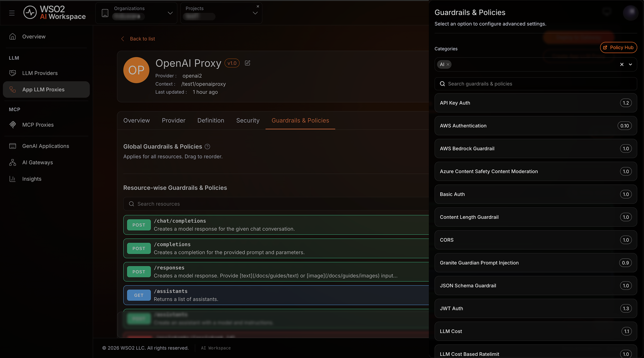Viewport: 644px width, 358px height.
Task: Switch to the Overview tab
Action: 137,121
